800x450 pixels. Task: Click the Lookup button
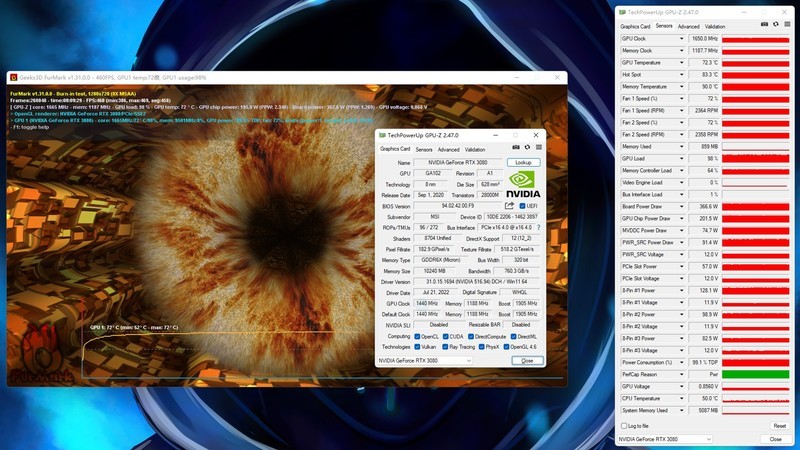(523, 162)
